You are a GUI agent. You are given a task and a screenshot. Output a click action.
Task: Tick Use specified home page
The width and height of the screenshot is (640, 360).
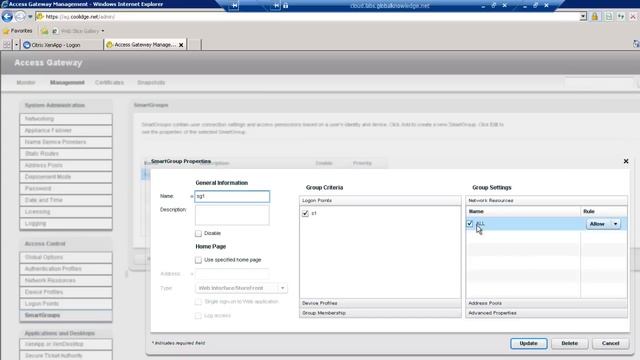click(198, 260)
